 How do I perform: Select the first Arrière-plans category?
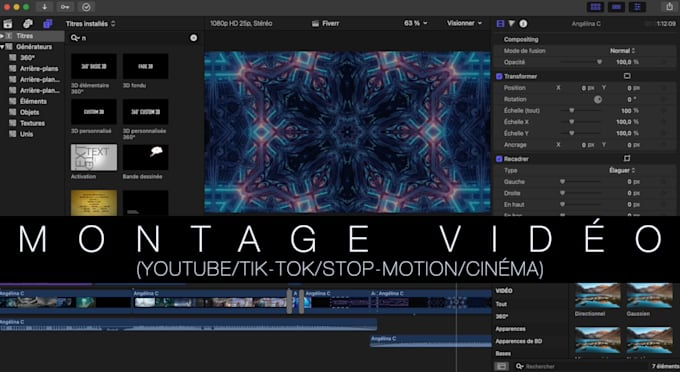[x=39, y=69]
